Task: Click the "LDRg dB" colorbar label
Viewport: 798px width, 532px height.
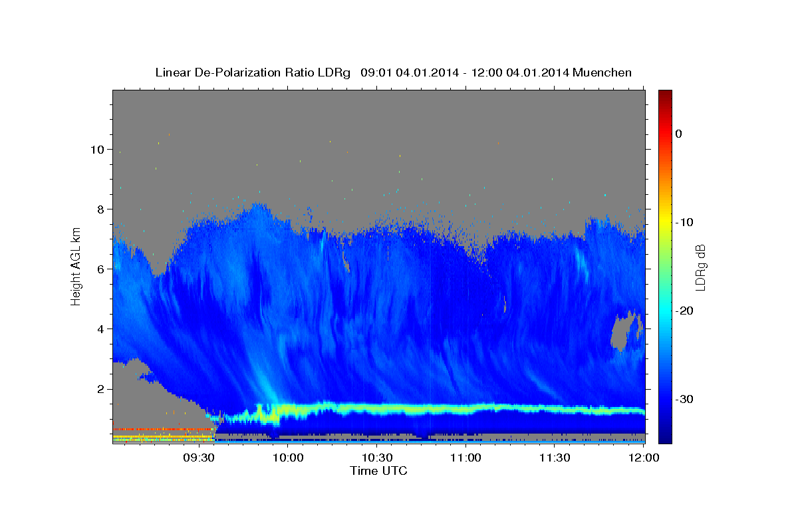Action: 700,267
